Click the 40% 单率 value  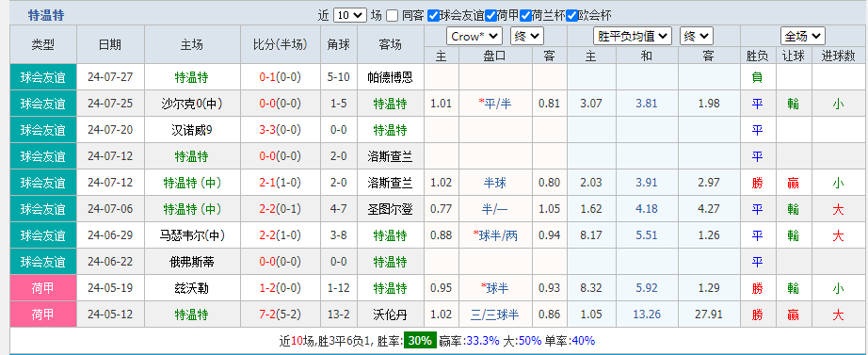583,341
